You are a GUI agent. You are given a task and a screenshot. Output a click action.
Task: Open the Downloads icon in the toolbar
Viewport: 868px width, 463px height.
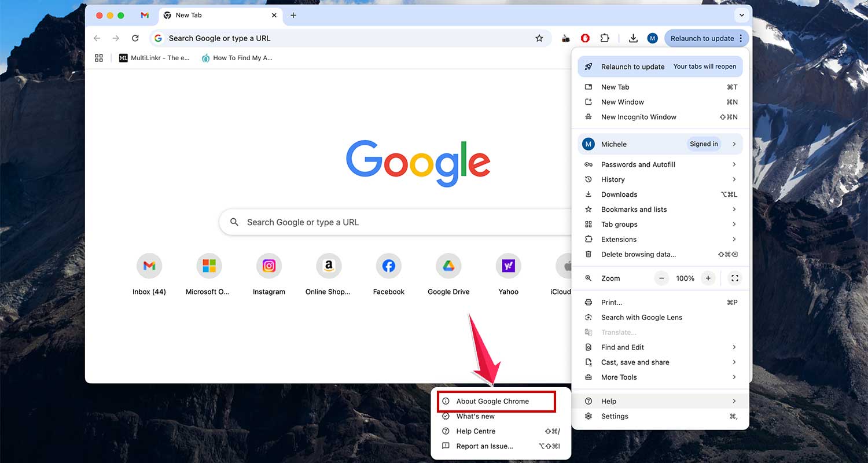click(633, 38)
